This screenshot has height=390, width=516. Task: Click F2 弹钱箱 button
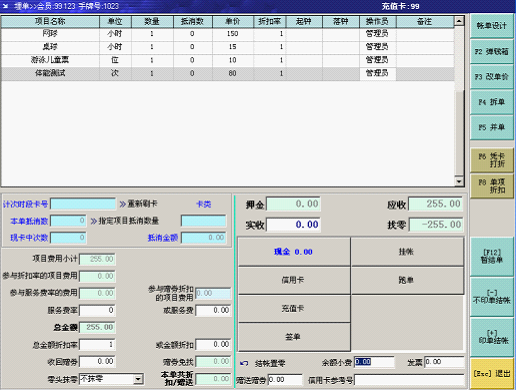(x=491, y=51)
